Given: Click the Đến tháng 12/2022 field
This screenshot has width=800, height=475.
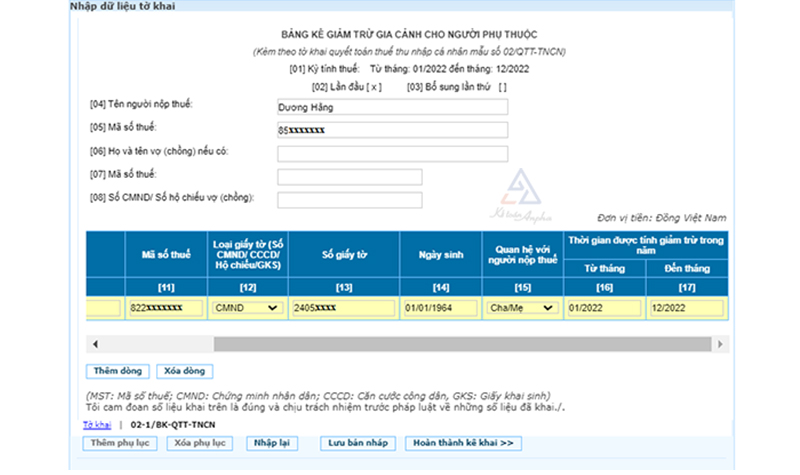Looking at the screenshot, I should click(x=687, y=308).
